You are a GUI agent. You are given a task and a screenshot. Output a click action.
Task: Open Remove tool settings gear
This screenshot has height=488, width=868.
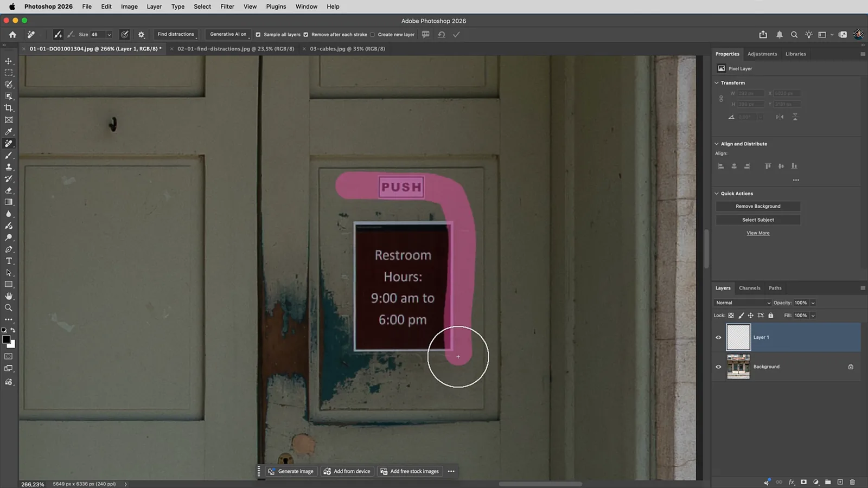click(x=142, y=35)
